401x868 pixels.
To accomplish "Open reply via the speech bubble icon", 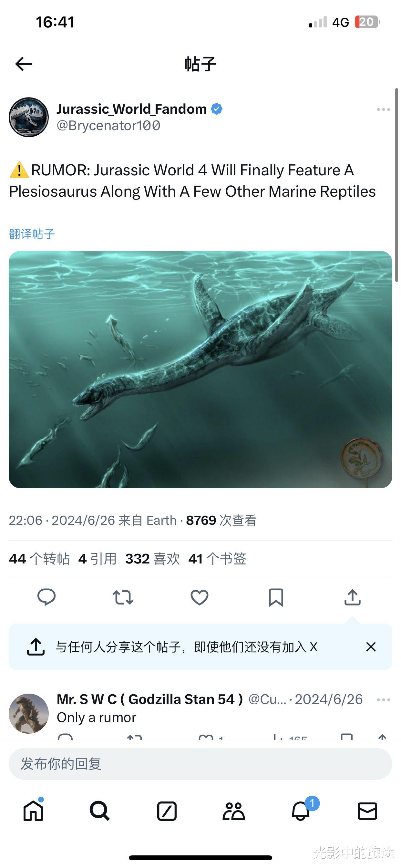I will (x=46, y=597).
